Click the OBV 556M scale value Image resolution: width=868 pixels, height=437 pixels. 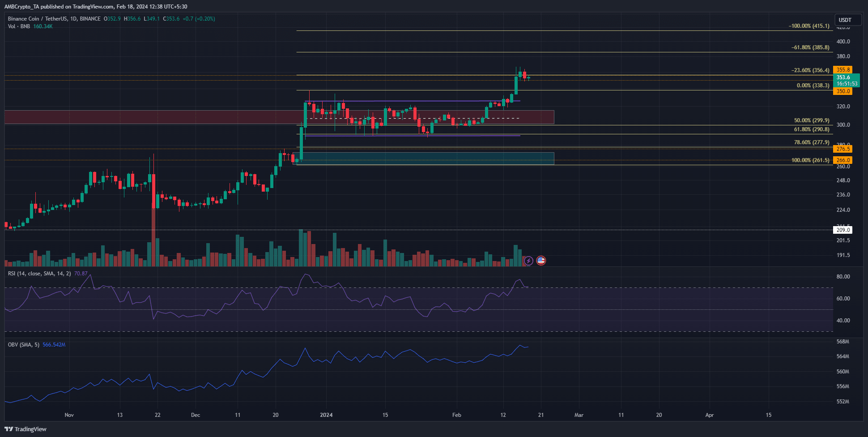click(843, 386)
